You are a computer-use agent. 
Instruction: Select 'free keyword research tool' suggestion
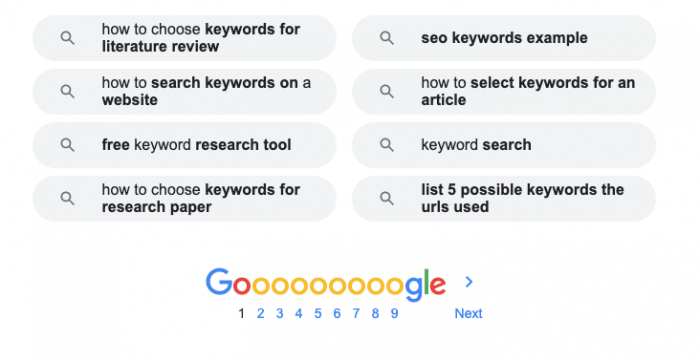coord(184,145)
